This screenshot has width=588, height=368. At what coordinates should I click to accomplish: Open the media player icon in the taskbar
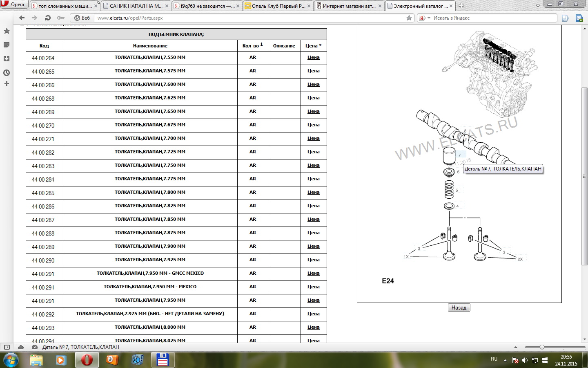tap(61, 360)
